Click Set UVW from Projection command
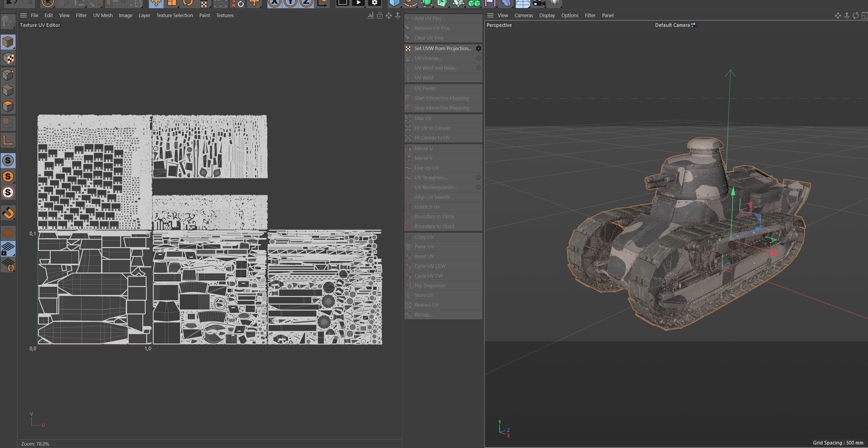The height and width of the screenshot is (448, 868). click(x=442, y=49)
